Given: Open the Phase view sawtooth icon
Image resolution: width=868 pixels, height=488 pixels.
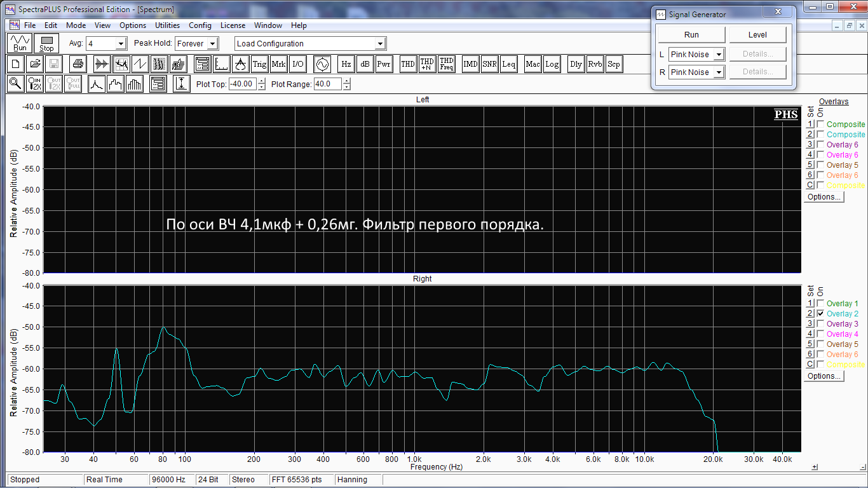Looking at the screenshot, I should click(x=140, y=64).
